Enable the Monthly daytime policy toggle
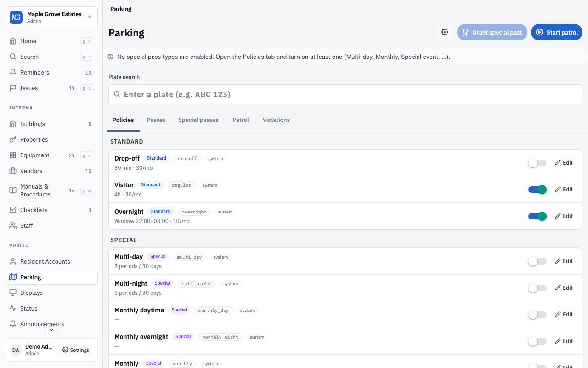588x368 pixels. (x=537, y=315)
